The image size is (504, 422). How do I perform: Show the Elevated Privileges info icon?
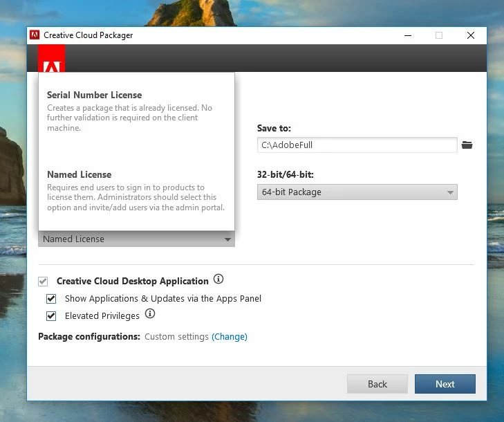pos(150,313)
